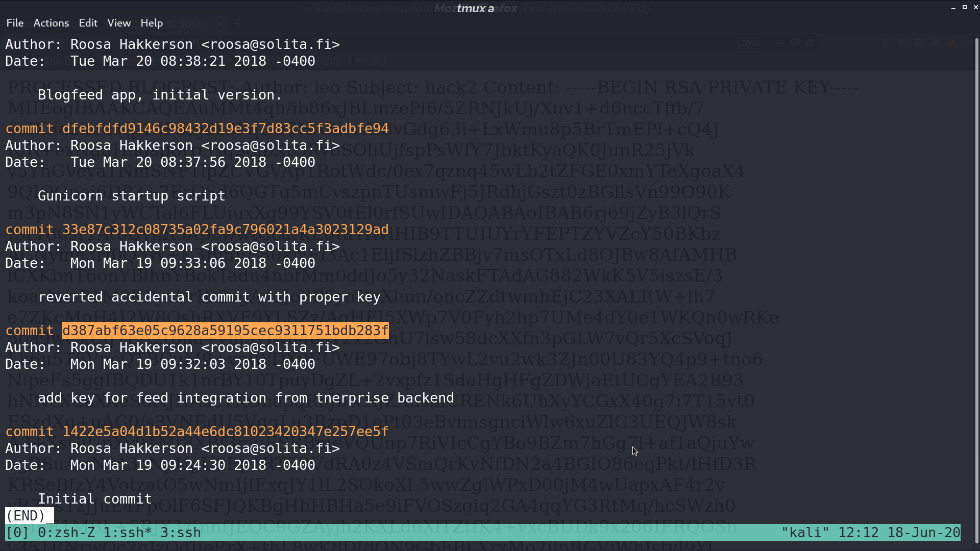Open the View menu
The height and width of the screenshot is (551, 980).
119,23
